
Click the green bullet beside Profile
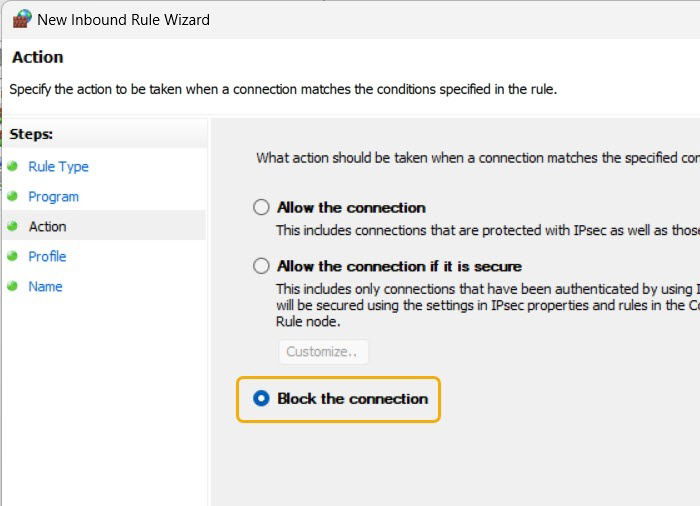[x=12, y=256]
